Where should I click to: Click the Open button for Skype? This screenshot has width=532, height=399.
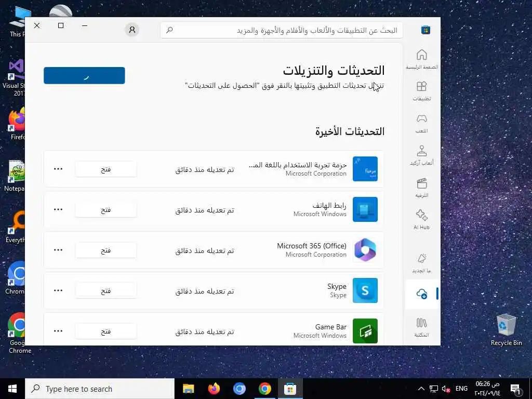[106, 291]
